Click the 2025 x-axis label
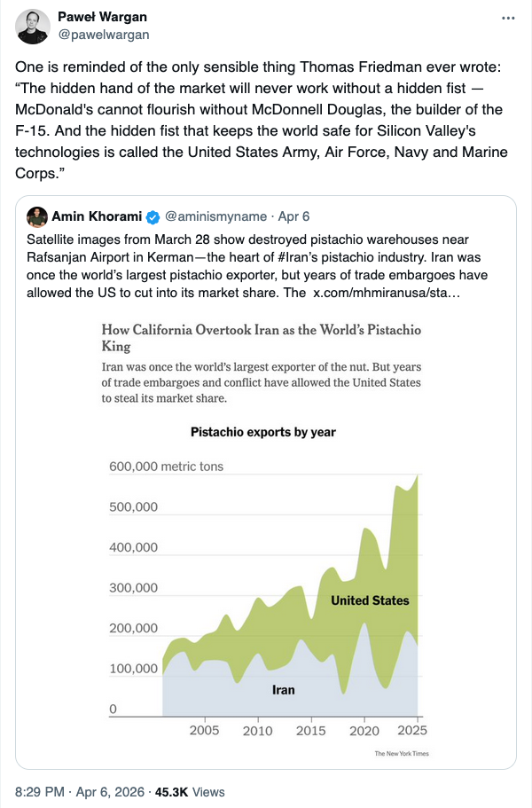Image resolution: width=532 pixels, height=808 pixels. (412, 731)
